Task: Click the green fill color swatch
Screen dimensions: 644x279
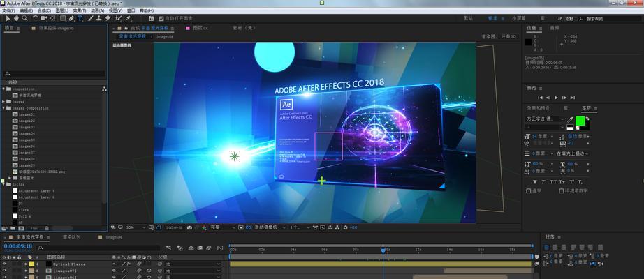Action: 580,121
